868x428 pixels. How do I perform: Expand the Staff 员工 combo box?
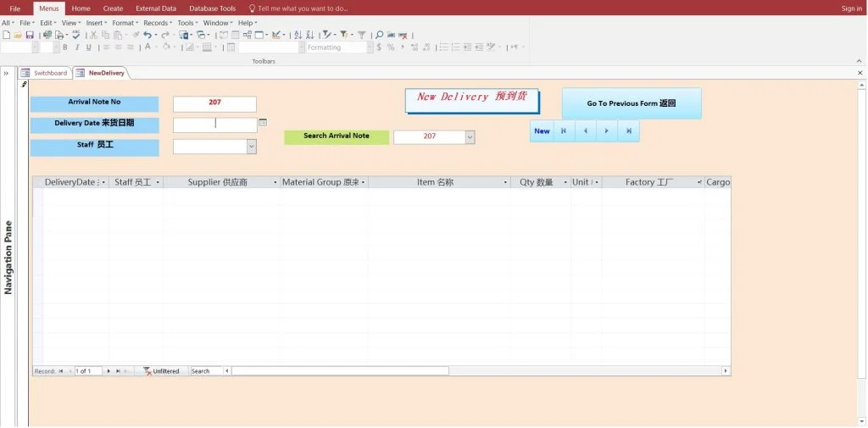251,147
